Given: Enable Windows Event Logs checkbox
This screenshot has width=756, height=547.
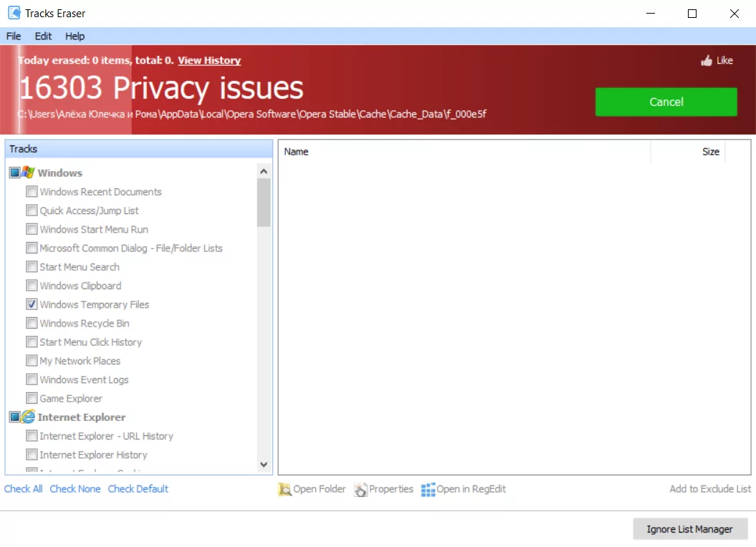Looking at the screenshot, I should [32, 379].
